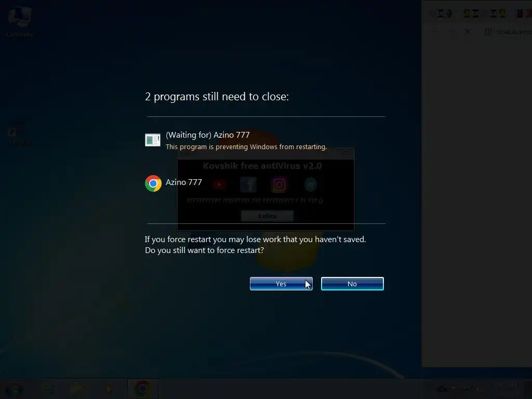The width and height of the screenshot is (532, 399).
Task: Confirm force restart with Yes button
Action: point(281,284)
